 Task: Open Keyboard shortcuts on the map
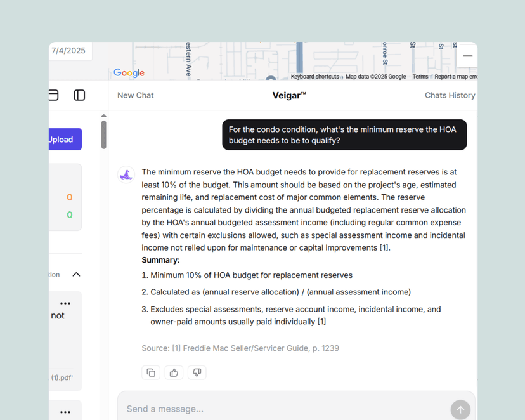[314, 77]
